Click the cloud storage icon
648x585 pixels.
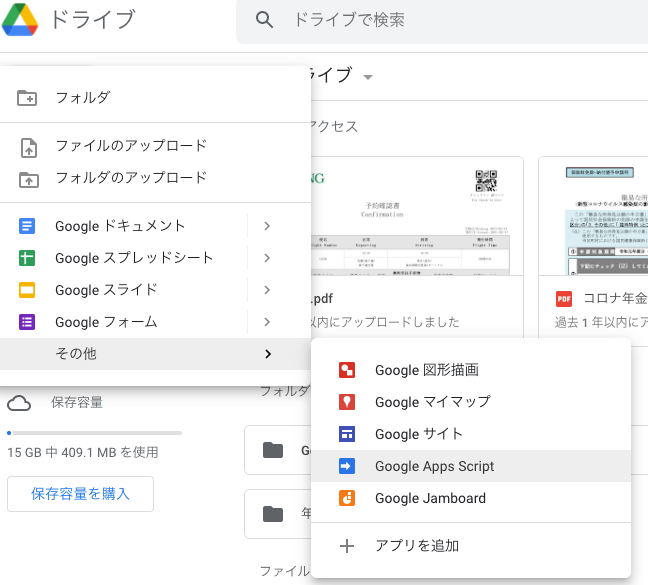point(19,403)
